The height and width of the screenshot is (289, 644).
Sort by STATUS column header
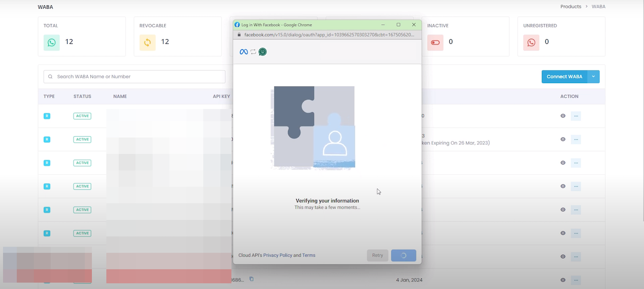[x=82, y=97]
